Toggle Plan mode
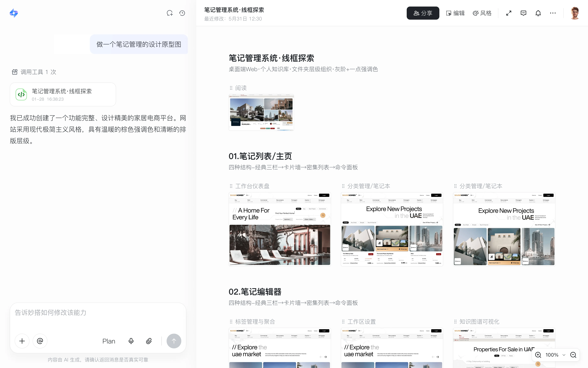Screen dimensions: 588x368 pyautogui.click(x=109, y=341)
